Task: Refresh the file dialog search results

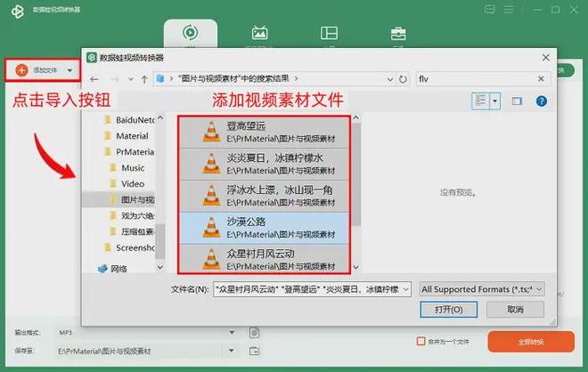Action: pyautogui.click(x=403, y=79)
